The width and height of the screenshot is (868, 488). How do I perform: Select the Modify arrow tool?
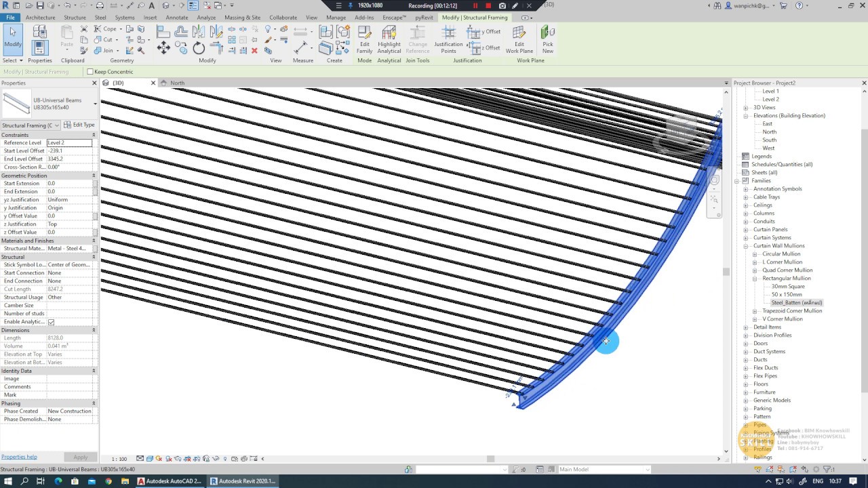(x=13, y=39)
